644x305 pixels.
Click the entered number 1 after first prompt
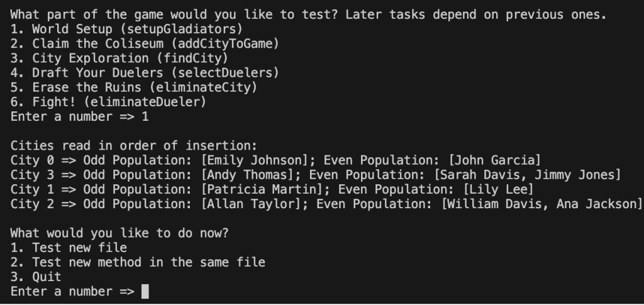tap(145, 116)
